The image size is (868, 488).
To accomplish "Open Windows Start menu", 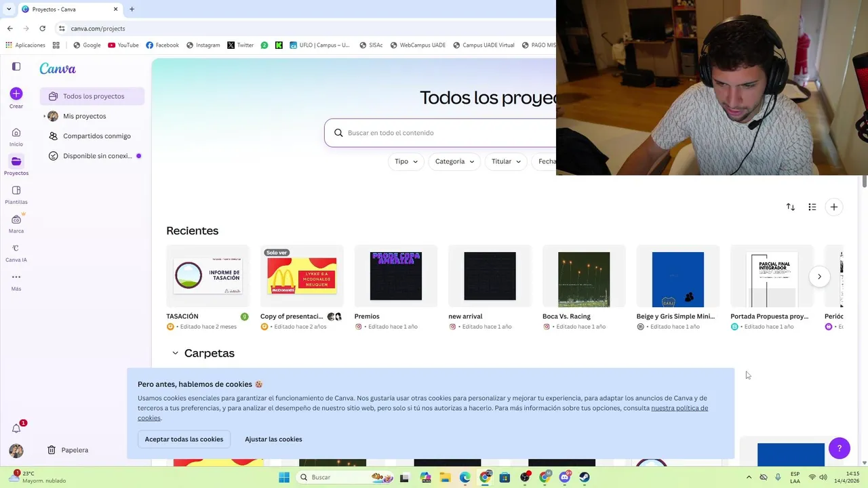I will click(284, 477).
